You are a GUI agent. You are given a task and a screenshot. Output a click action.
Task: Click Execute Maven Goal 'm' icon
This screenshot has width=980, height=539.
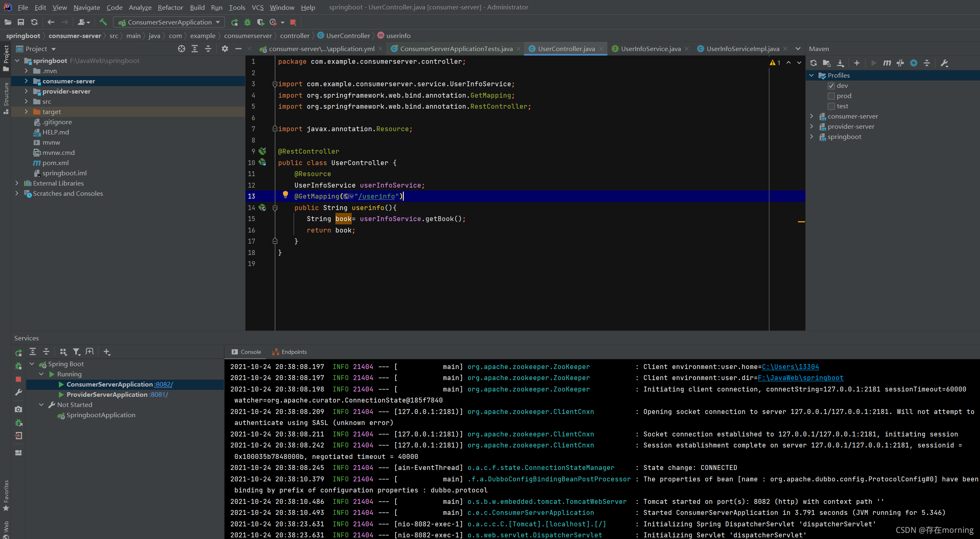pyautogui.click(x=887, y=63)
